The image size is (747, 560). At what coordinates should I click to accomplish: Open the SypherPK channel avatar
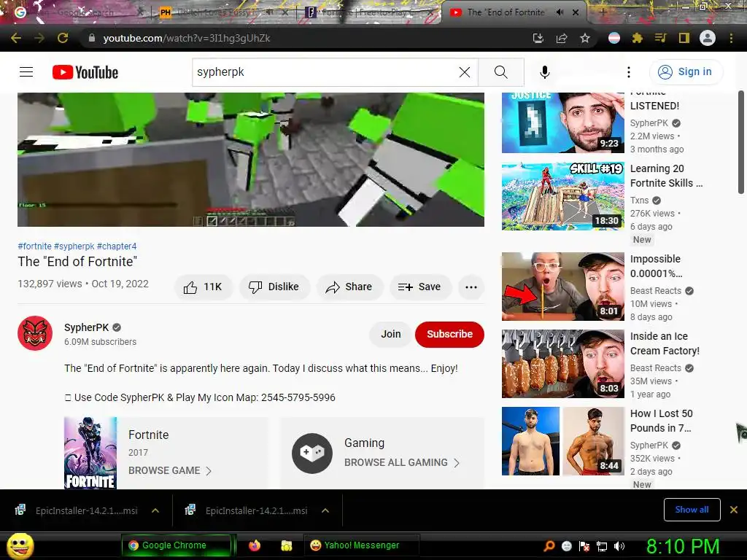coord(35,332)
